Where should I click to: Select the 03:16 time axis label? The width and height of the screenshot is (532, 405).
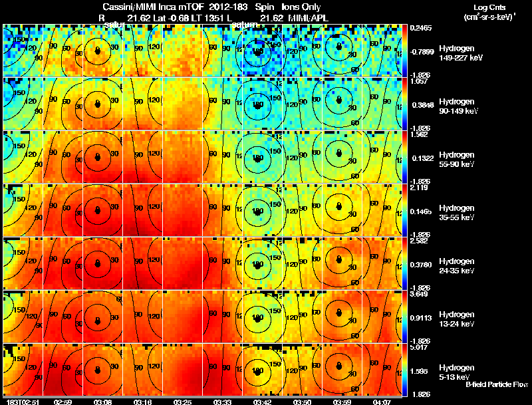click(142, 402)
